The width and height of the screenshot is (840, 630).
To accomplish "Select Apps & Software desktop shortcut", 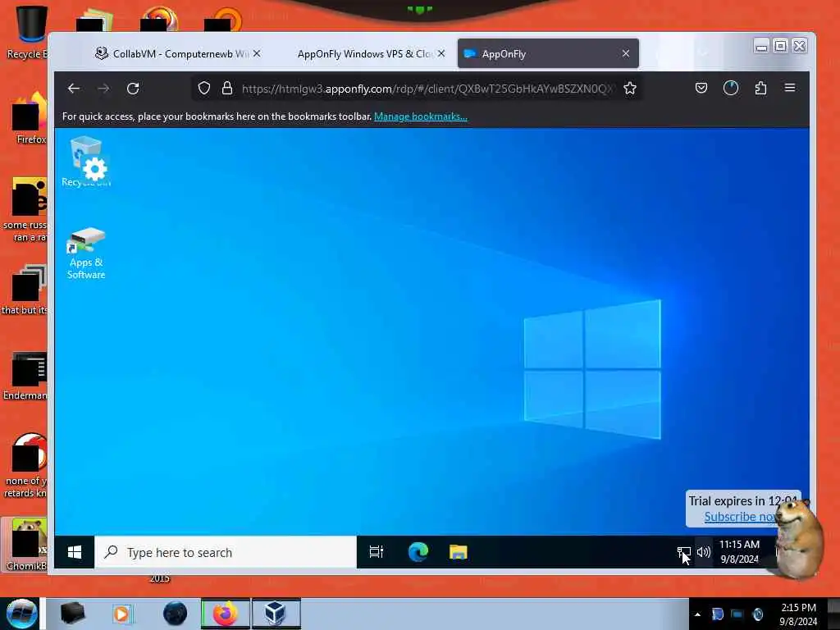I will [85, 253].
